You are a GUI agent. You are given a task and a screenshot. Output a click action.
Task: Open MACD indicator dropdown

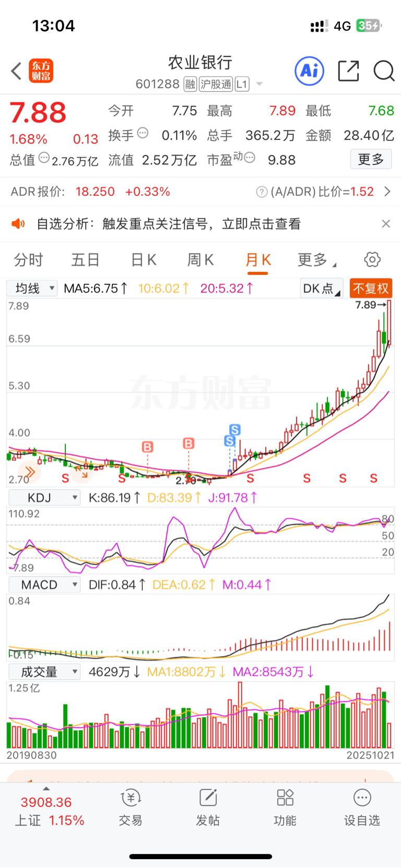[44, 585]
